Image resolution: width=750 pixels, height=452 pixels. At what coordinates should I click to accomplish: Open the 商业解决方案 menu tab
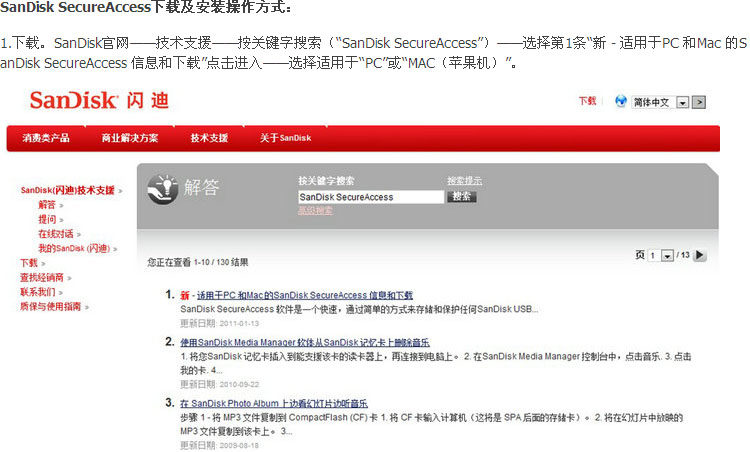pos(129,138)
